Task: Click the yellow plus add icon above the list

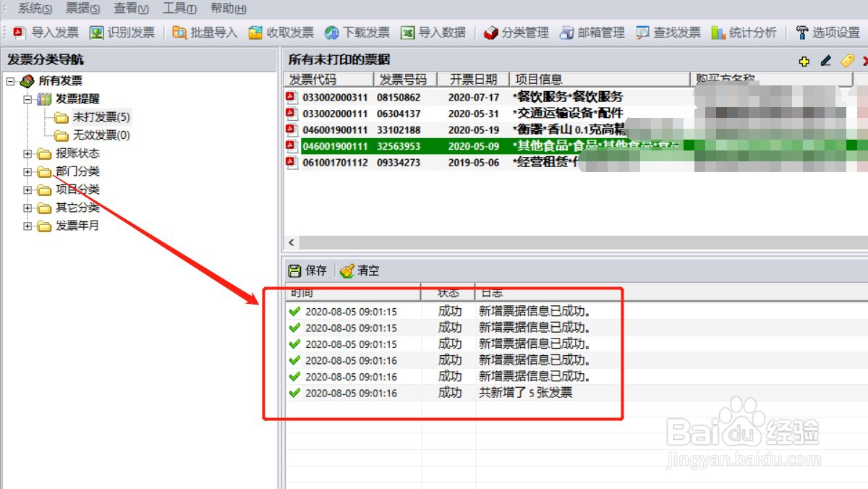Action: point(805,62)
